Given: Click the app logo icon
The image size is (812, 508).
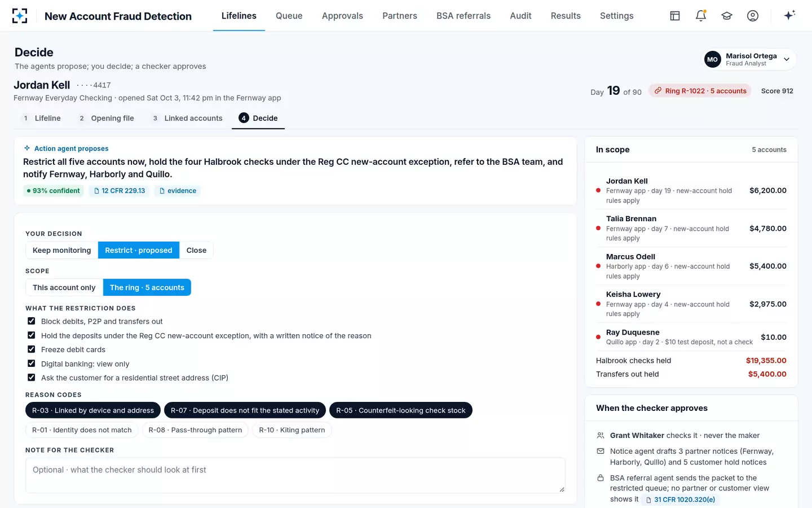Looking at the screenshot, I should pos(20,16).
